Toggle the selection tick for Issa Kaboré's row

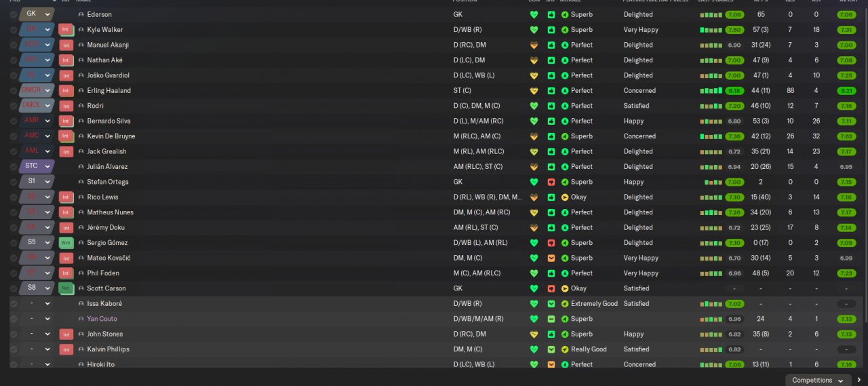14,303
